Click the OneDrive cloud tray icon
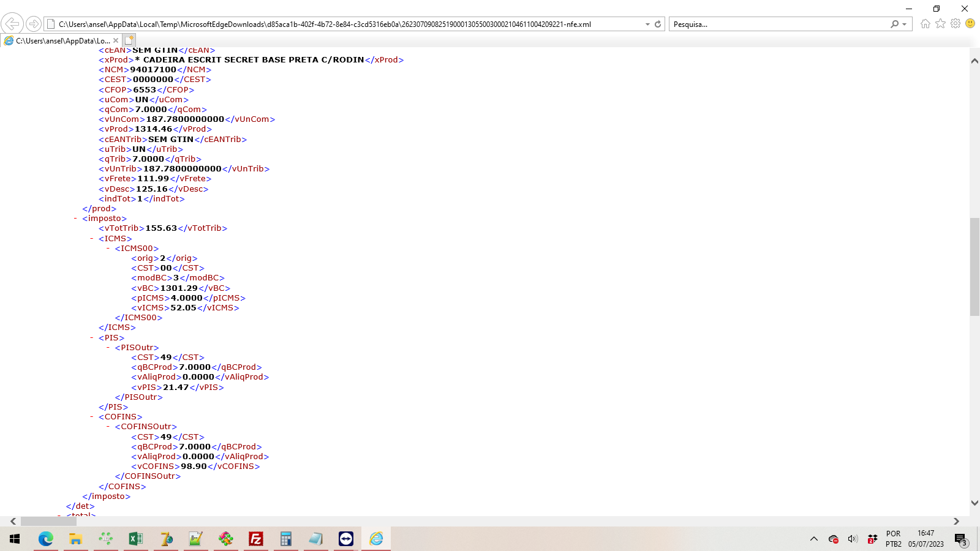980x551 pixels. coord(833,539)
